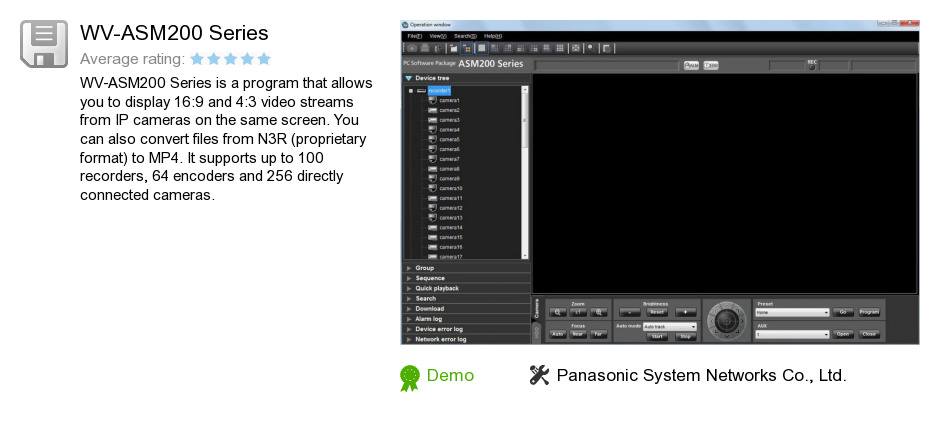
Task: Open the Help menu
Action: (493, 36)
